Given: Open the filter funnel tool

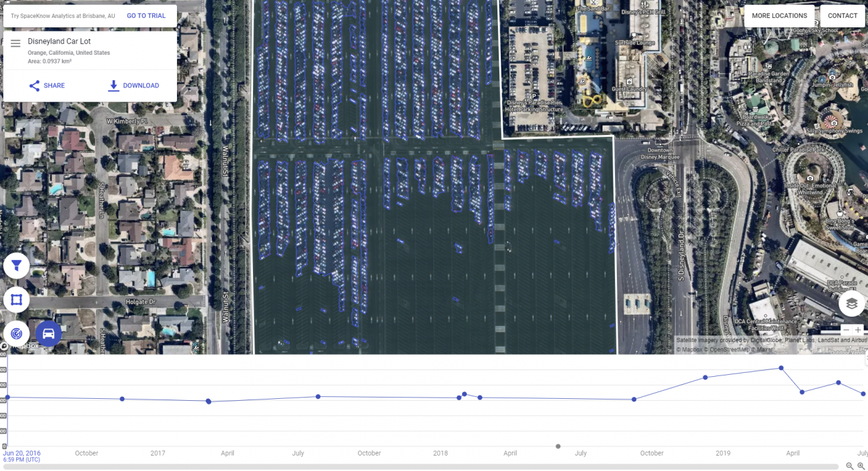Looking at the screenshot, I should [16, 265].
